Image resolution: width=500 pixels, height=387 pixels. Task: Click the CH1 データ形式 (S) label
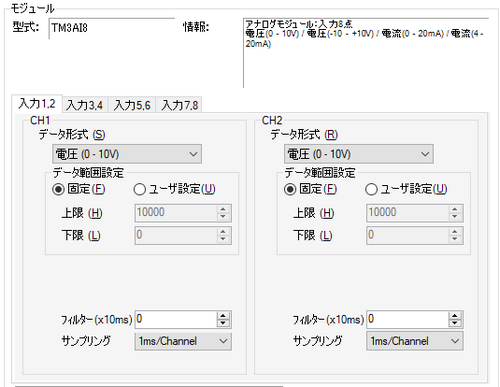72,135
